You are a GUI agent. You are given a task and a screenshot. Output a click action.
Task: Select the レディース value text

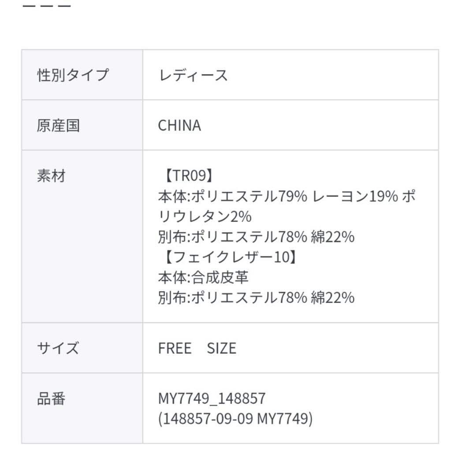coord(193,75)
